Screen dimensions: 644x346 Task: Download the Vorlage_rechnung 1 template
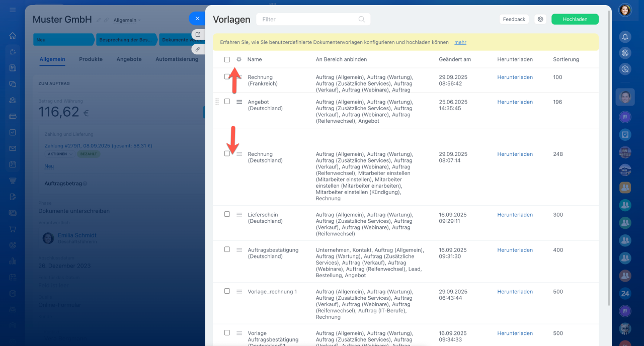coord(515,291)
